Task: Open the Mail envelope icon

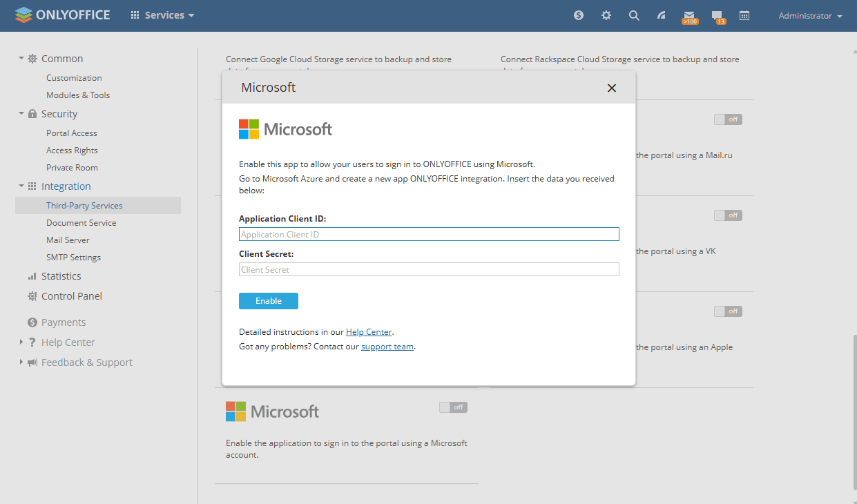Action: point(689,17)
